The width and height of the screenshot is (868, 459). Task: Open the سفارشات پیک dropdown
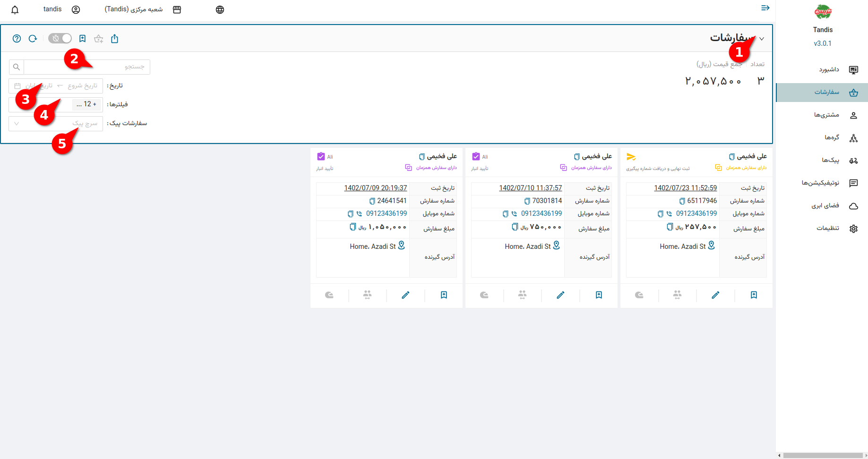[x=56, y=124]
